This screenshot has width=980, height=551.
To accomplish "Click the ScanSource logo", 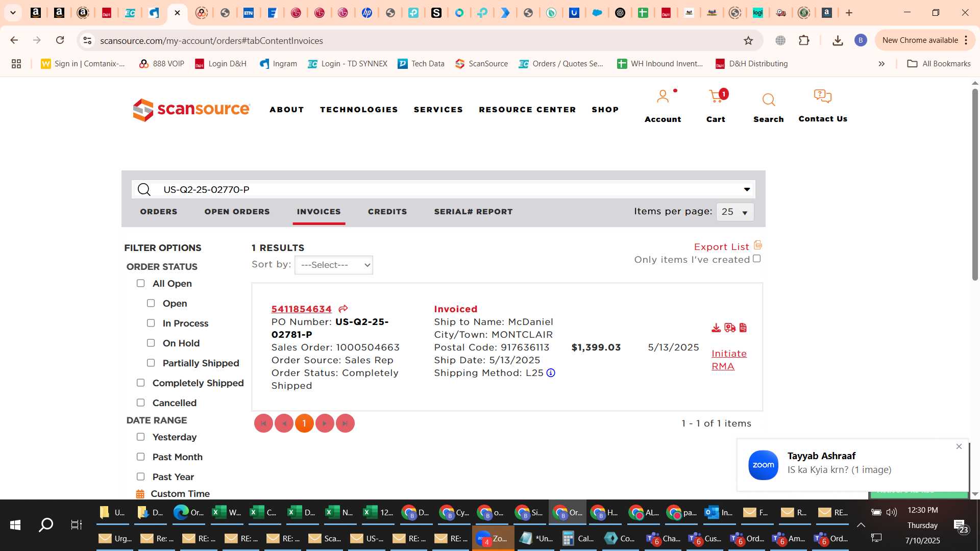I will pos(191,110).
